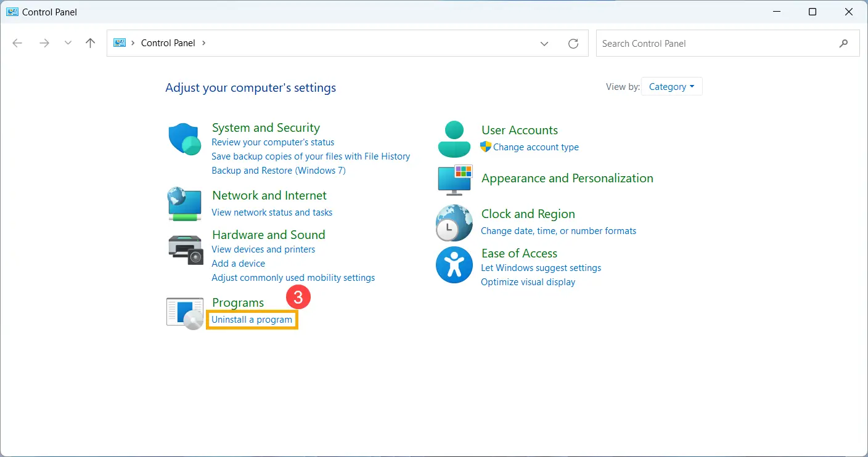
Task: Open the Hardware and Sound printer icon
Action: point(185,249)
